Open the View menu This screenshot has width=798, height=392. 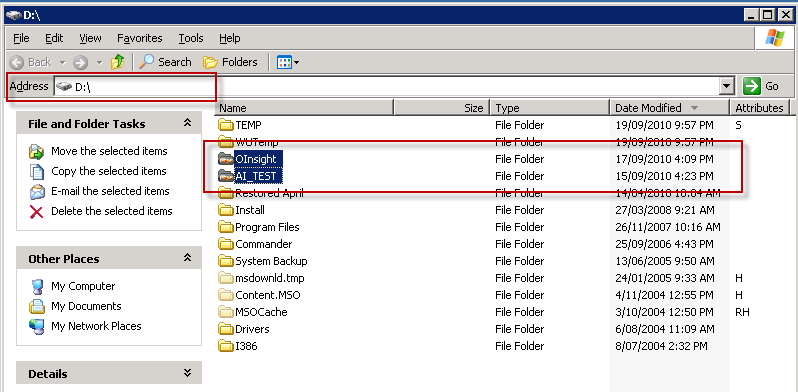[x=90, y=38]
